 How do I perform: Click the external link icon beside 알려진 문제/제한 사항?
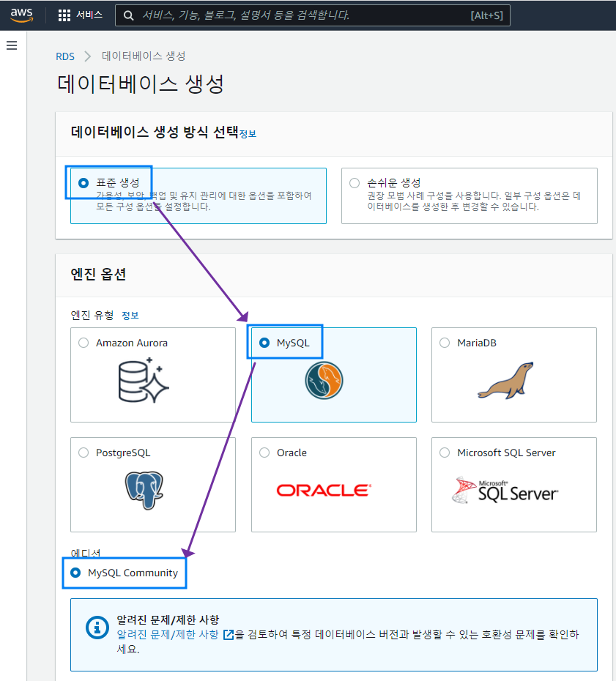point(229,635)
